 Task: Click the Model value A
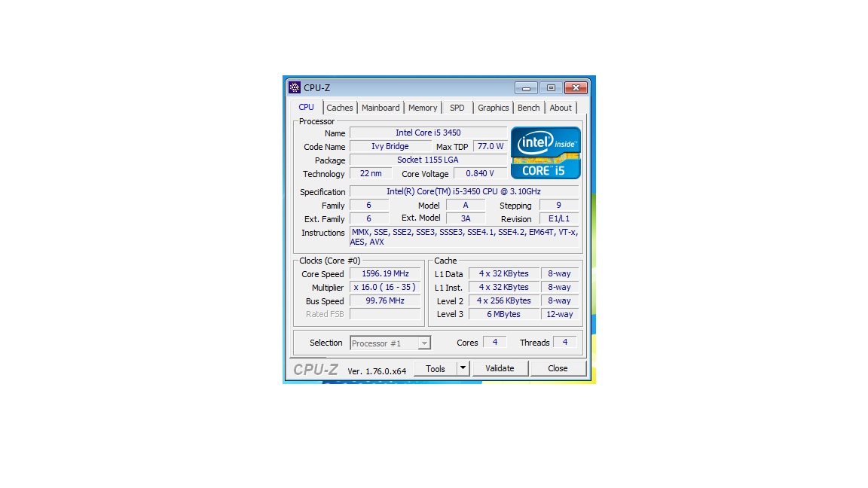tap(466, 206)
